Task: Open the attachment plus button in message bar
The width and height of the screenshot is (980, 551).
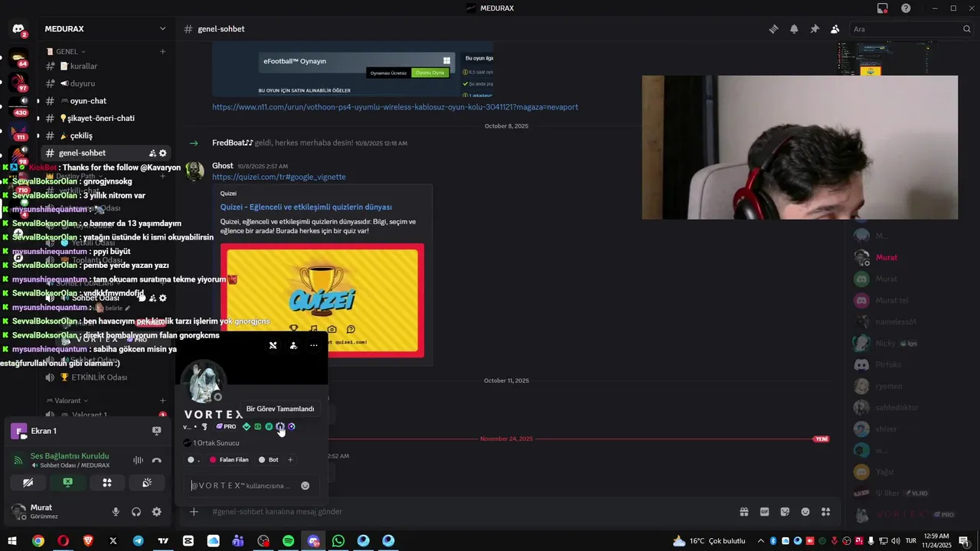Action: [194, 511]
